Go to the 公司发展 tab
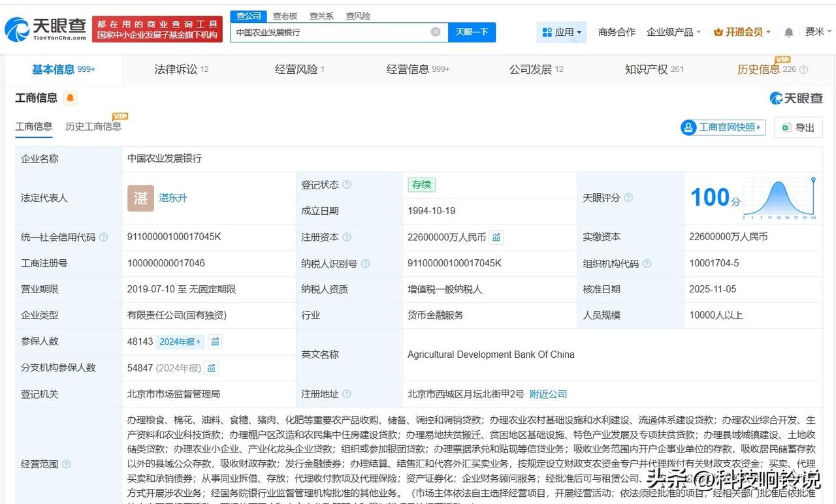Image resolution: width=836 pixels, height=504 pixels. click(536, 70)
